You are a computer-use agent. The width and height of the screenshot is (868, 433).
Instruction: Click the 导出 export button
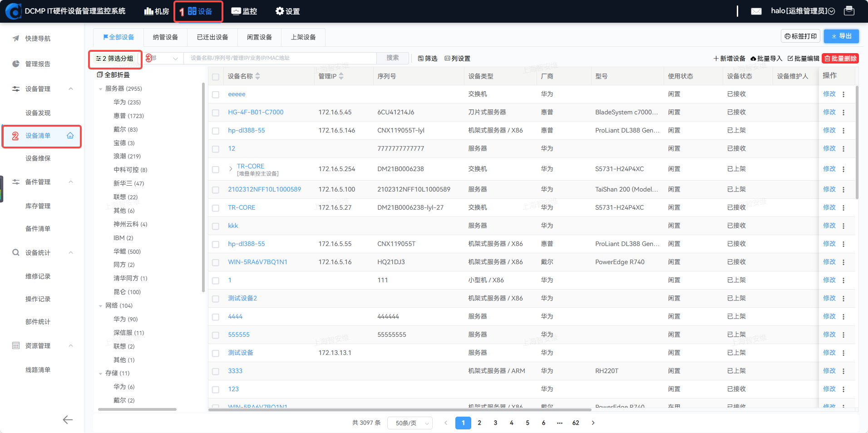click(x=842, y=36)
